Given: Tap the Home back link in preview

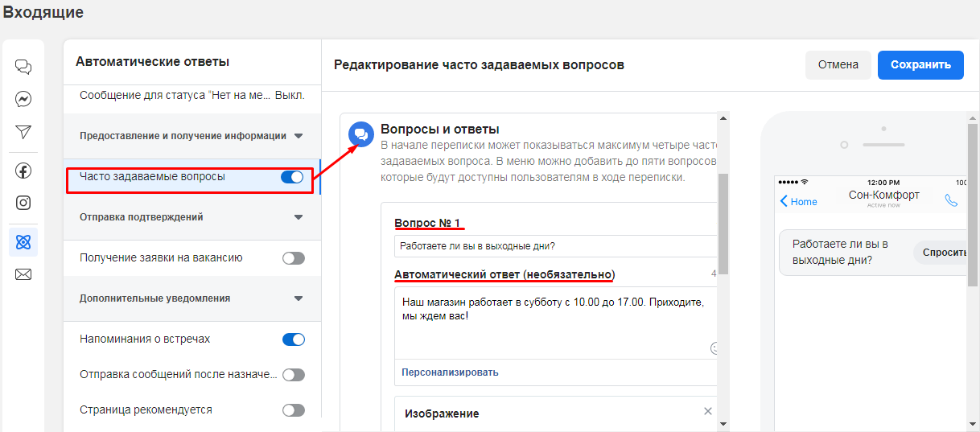Looking at the screenshot, I should click(x=799, y=201).
